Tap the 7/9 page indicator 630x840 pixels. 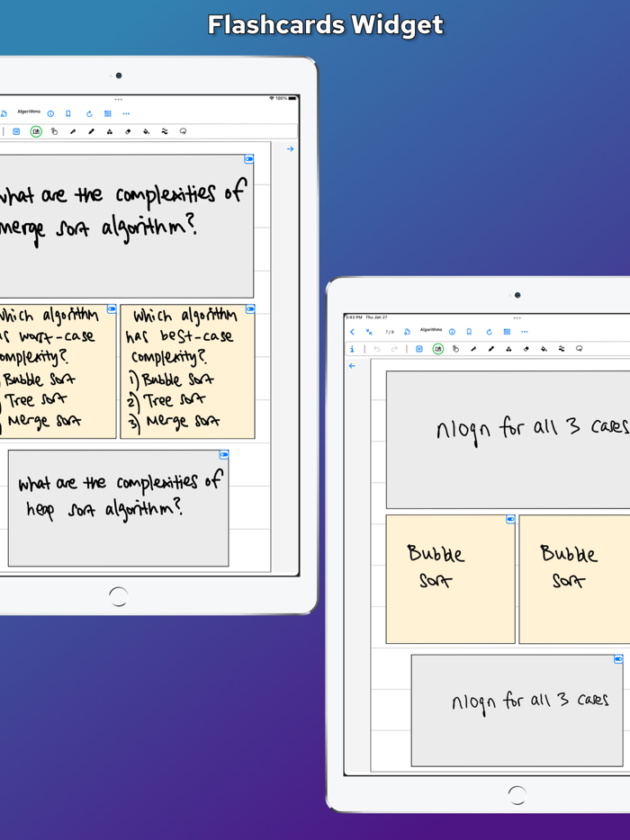click(390, 332)
